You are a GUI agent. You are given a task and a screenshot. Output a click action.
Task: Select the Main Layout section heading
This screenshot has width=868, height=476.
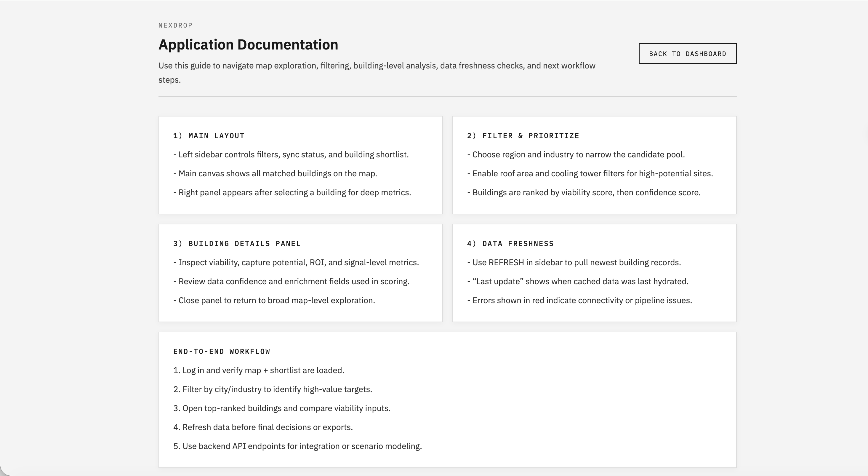[x=209, y=136]
